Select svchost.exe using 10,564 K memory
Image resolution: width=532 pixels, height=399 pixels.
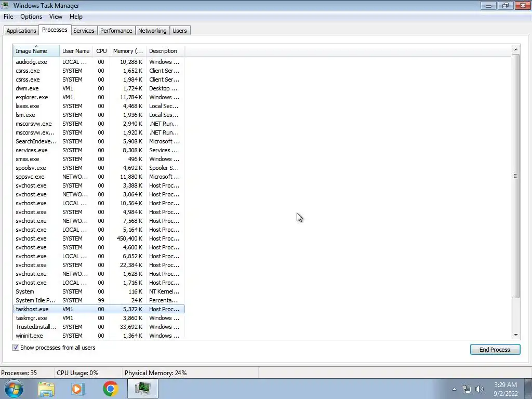pyautogui.click(x=99, y=203)
